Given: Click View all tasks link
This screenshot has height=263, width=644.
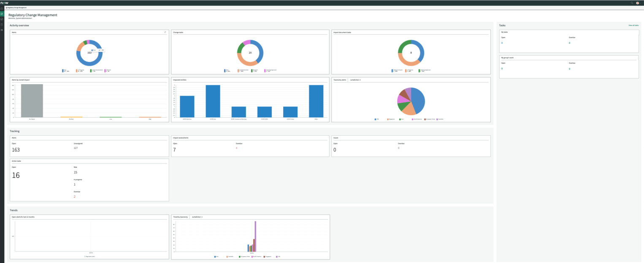Looking at the screenshot, I should (633, 25).
